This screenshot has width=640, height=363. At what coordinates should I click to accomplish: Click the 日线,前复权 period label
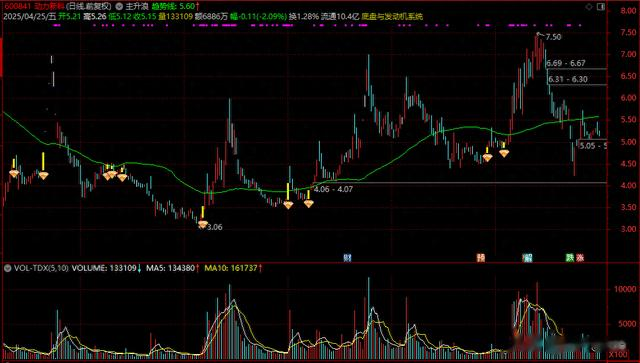click(88, 7)
